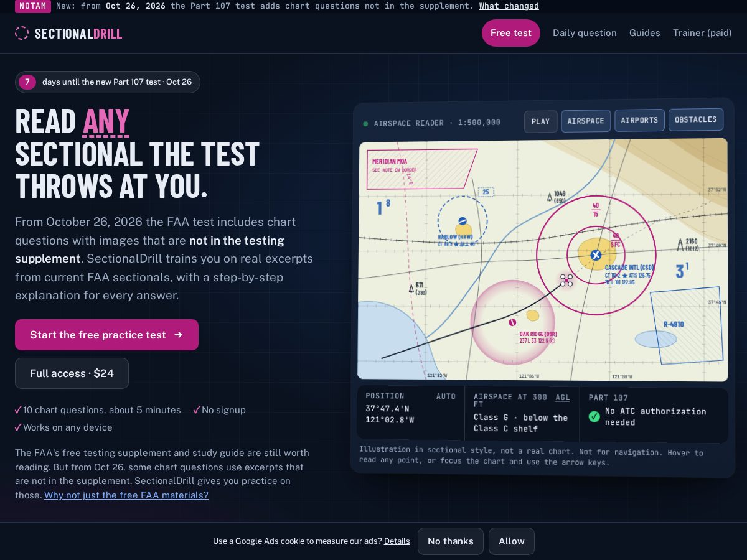Start the free practice test

pos(106,335)
